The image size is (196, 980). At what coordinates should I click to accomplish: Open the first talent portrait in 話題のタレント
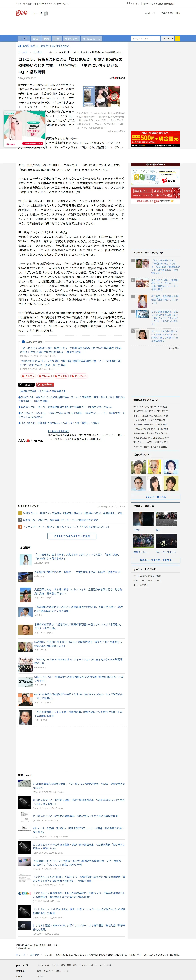(138, 467)
